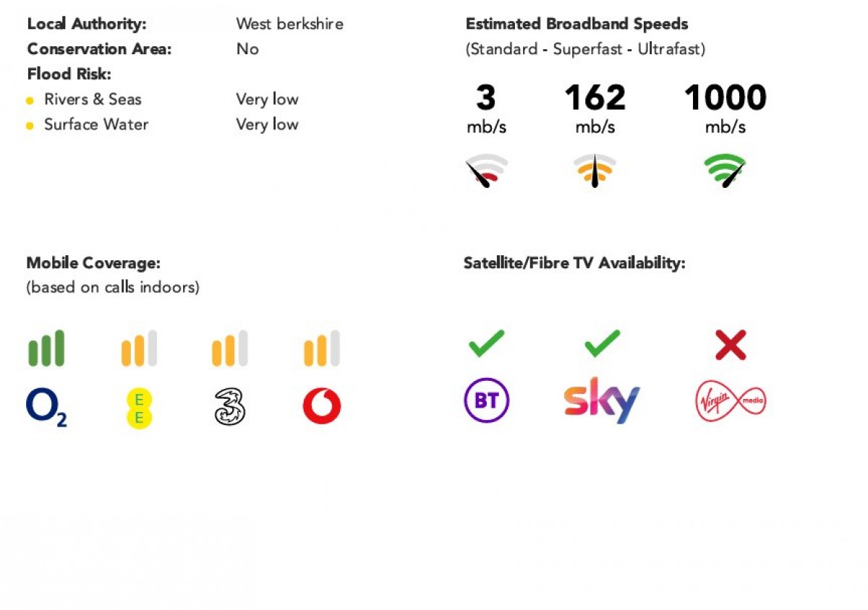
Task: Click the BT logo
Action: click(x=487, y=400)
